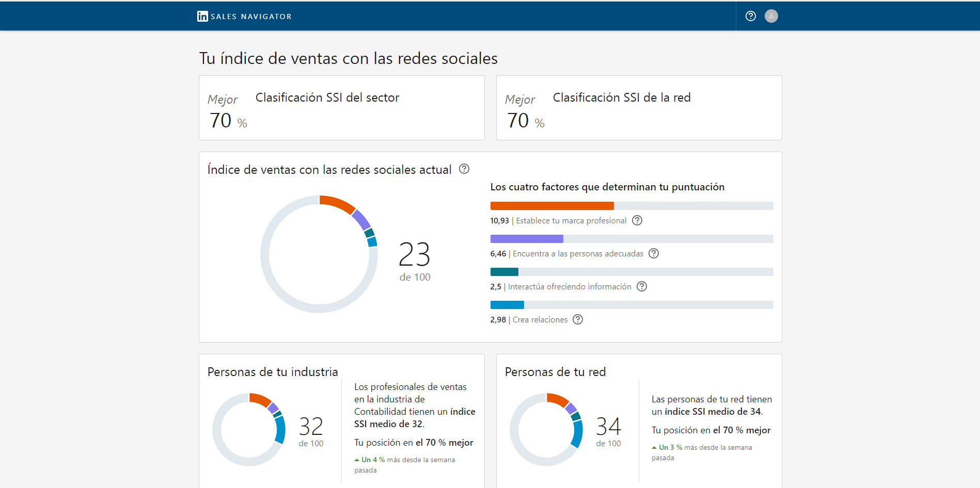Click the 2,5 score value
The width and height of the screenshot is (980, 488).
tap(496, 287)
